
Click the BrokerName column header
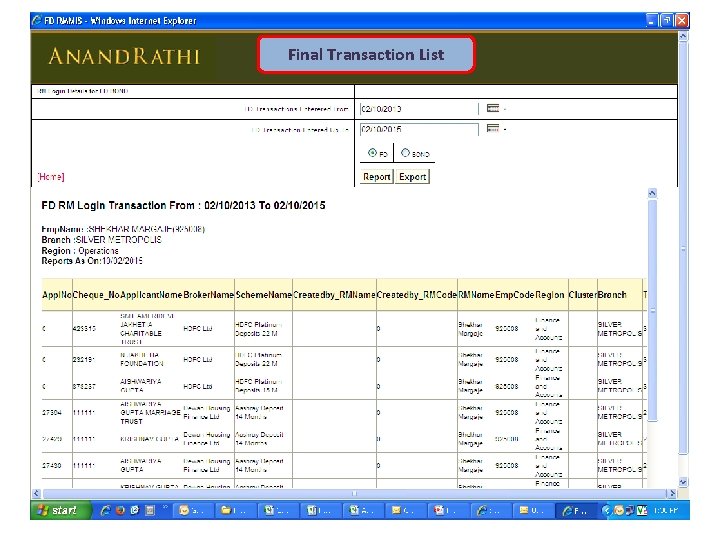click(208, 295)
